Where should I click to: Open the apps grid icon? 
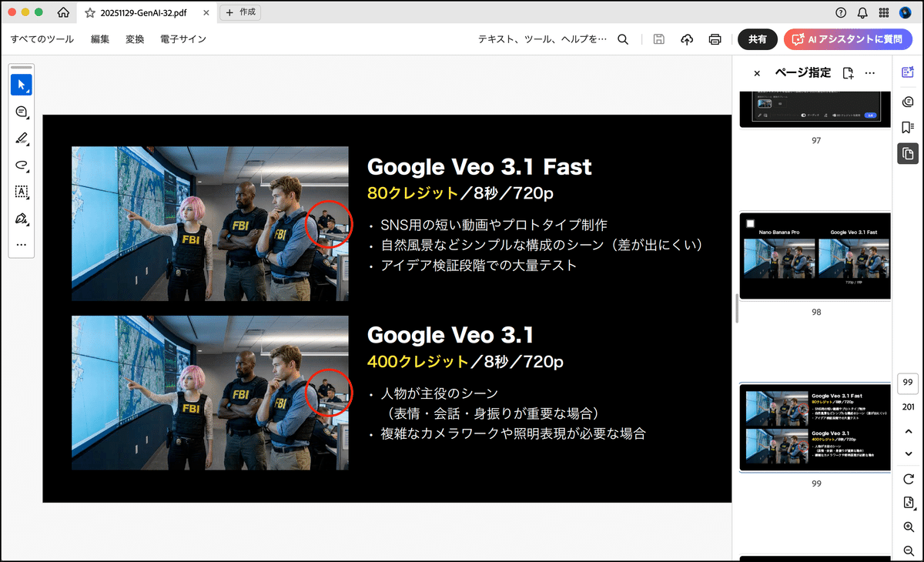tap(884, 12)
